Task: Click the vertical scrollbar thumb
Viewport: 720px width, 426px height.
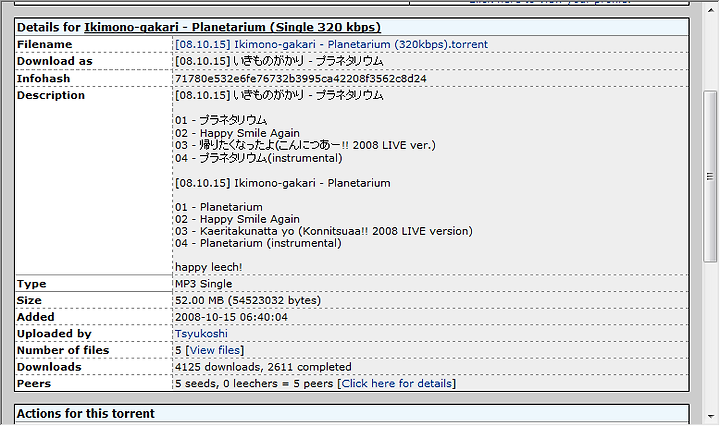Action: coord(710,177)
